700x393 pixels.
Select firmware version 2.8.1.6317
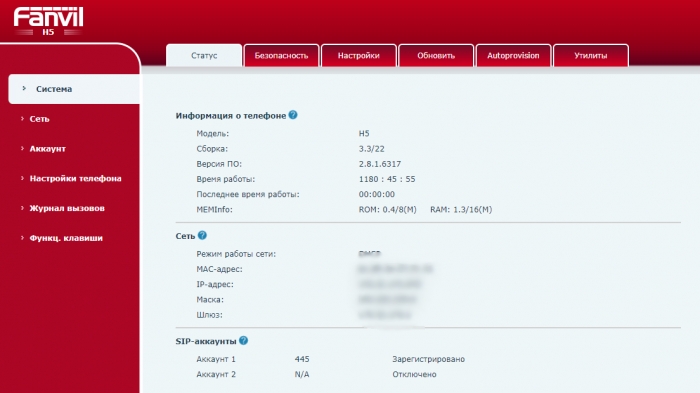380,164
